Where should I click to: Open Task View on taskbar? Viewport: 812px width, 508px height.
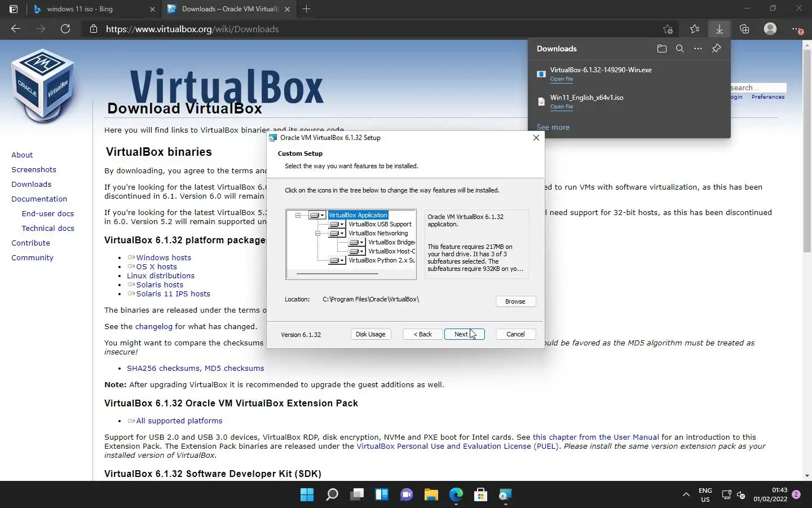pyautogui.click(x=357, y=495)
